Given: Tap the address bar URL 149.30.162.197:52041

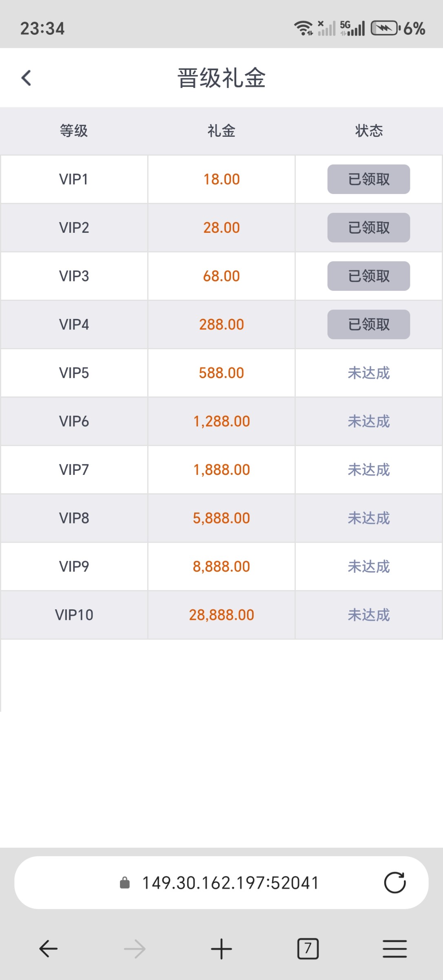Looking at the screenshot, I should [230, 883].
